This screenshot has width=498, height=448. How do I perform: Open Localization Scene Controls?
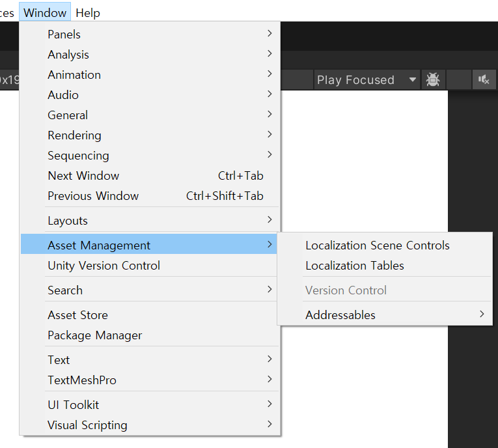(385, 245)
